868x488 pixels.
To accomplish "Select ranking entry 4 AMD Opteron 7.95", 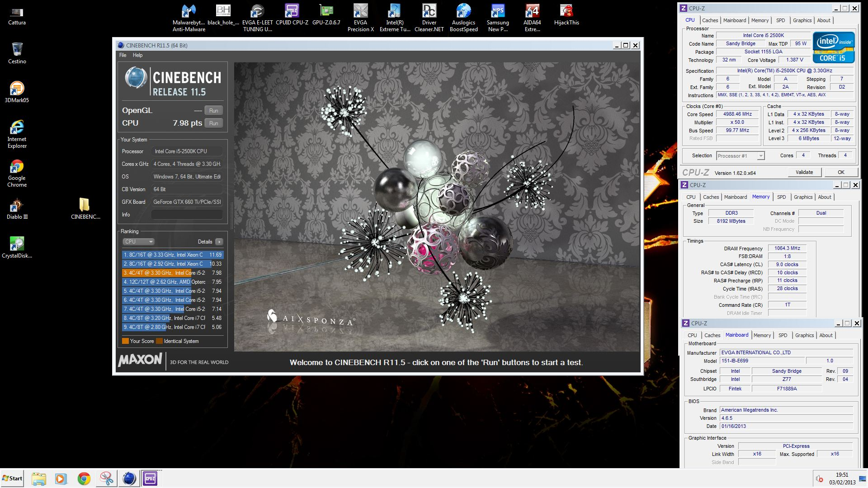I will point(173,282).
